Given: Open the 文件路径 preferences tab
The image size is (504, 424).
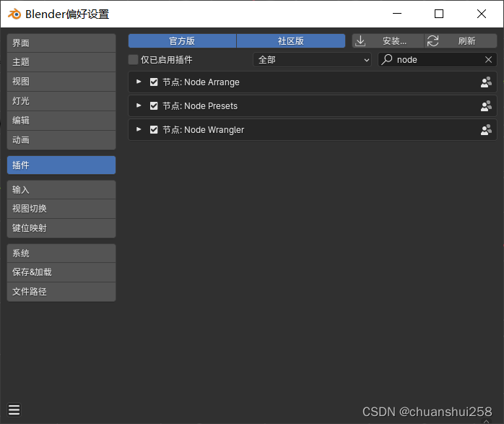Looking at the screenshot, I should tap(61, 292).
